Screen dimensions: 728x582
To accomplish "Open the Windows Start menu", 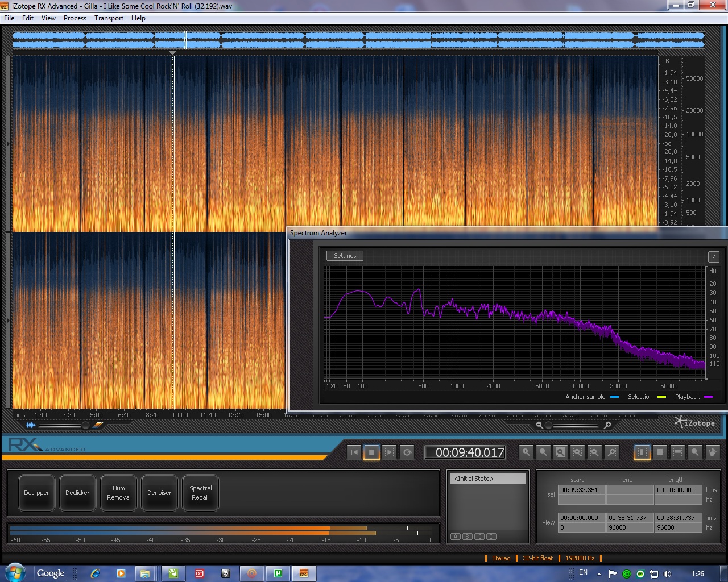I will pyautogui.click(x=14, y=573).
